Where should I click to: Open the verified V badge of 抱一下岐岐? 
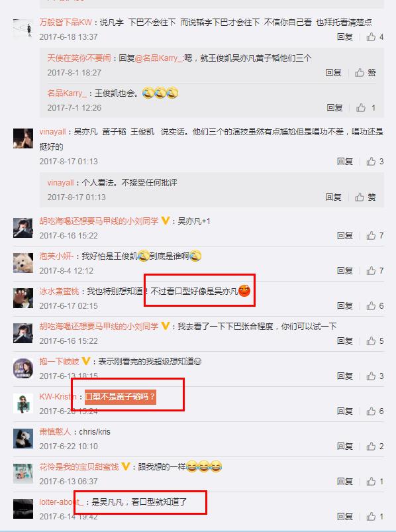click(x=86, y=361)
